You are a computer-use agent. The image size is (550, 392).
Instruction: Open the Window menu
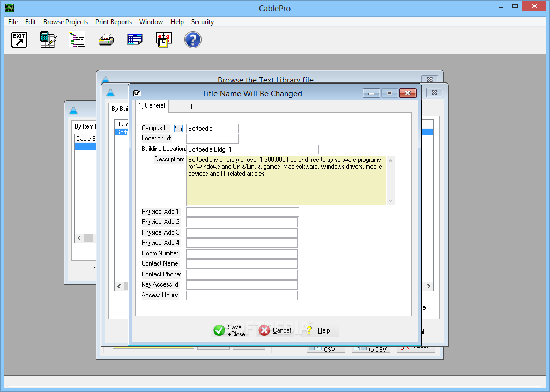click(151, 22)
